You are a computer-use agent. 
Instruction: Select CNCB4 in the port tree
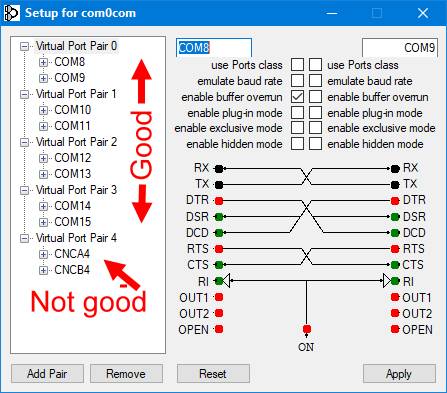[72, 270]
